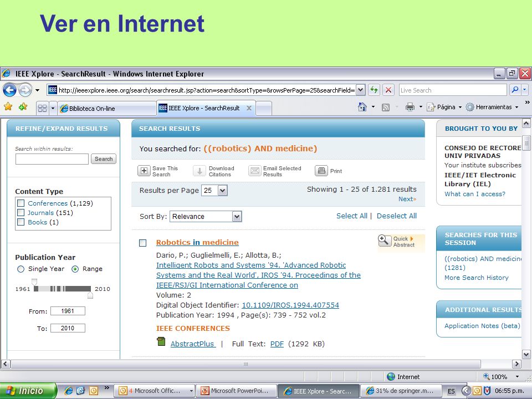
Task: Open the Página menu
Action: click(444, 107)
